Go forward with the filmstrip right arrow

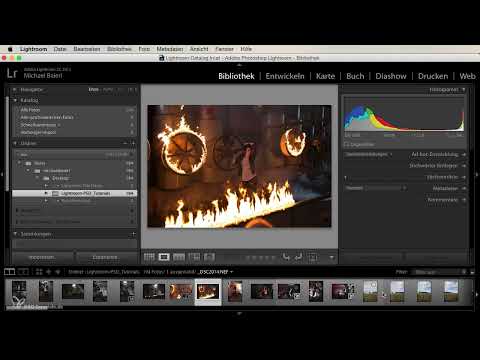point(58,272)
